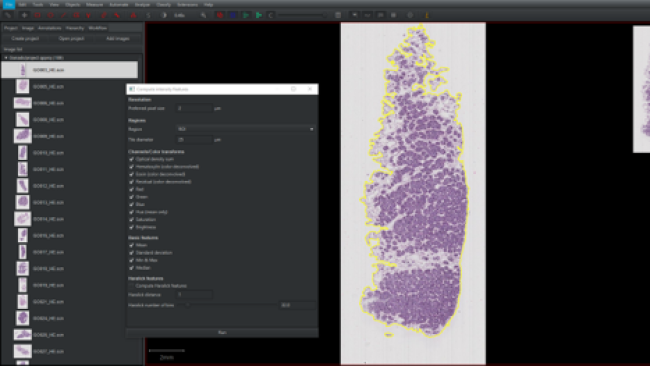Open the Region dropdown showing ROI
The width and height of the screenshot is (650, 366).
click(x=245, y=129)
